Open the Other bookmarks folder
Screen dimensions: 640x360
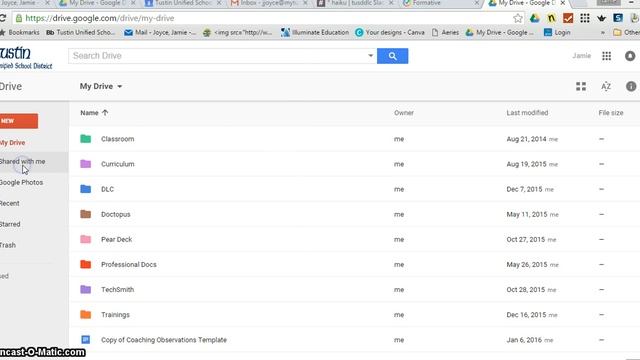(x=627, y=32)
